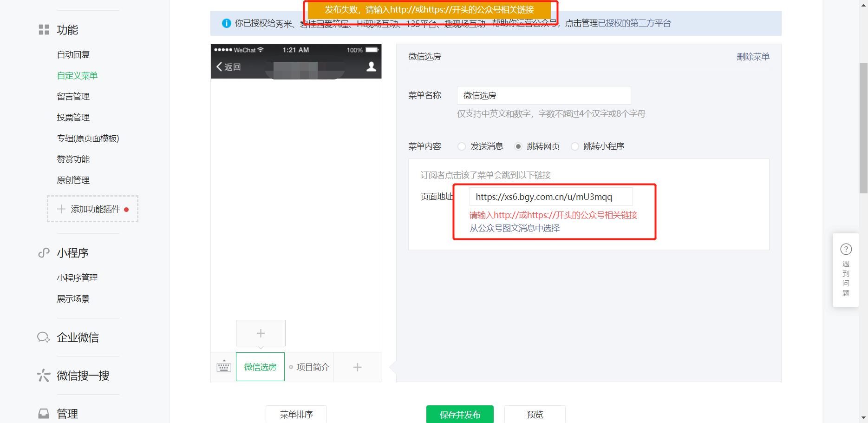This screenshot has height=423, width=868.
Task: Click the 删除菜单 link
Action: (753, 57)
